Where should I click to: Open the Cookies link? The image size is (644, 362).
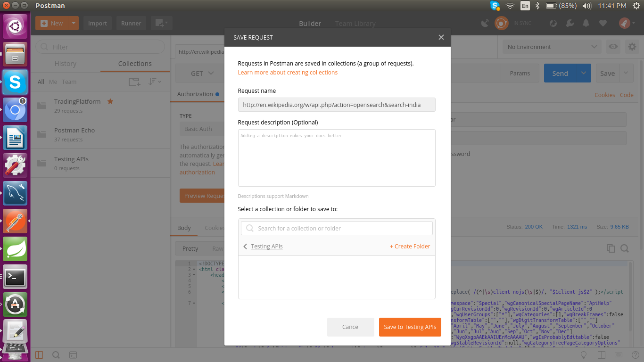coord(605,95)
